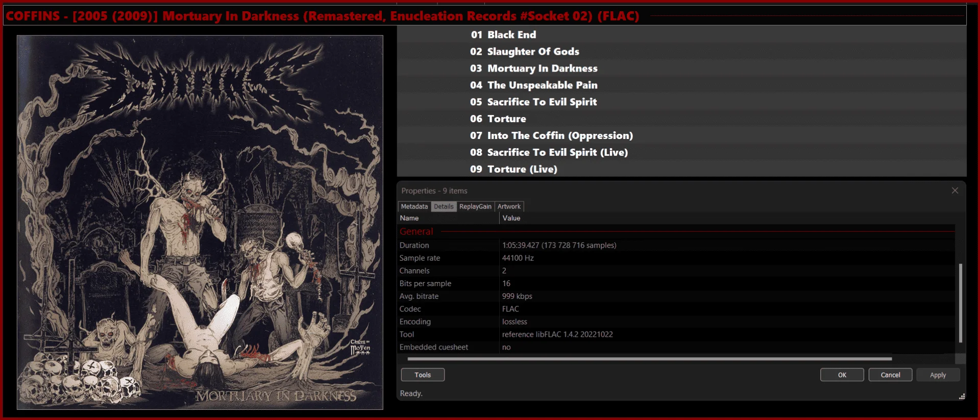Switch to the ReplayGain tab

(x=475, y=206)
